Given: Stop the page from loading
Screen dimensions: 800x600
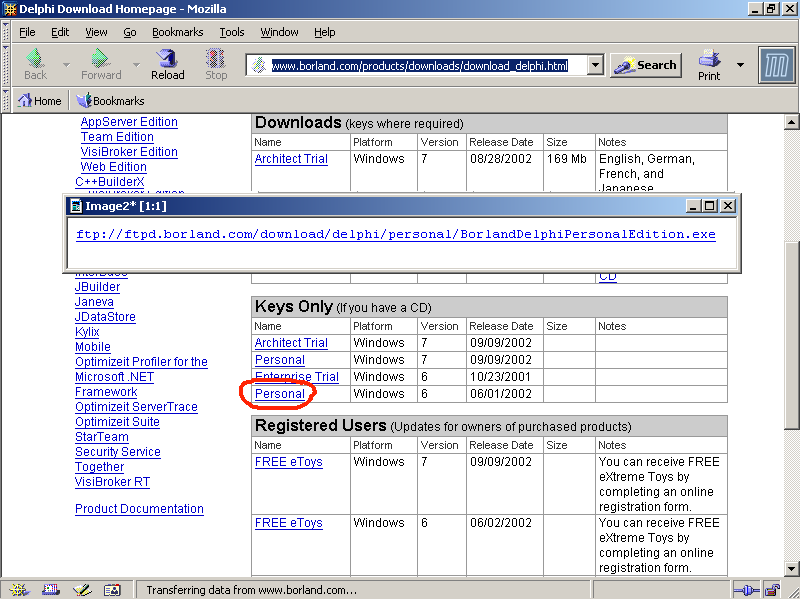Looking at the screenshot, I should click(x=216, y=64).
